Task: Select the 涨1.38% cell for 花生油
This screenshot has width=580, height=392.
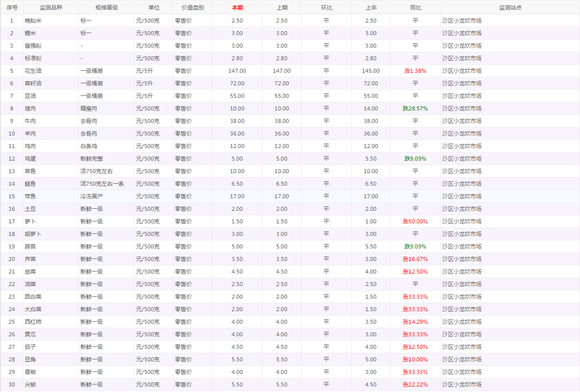Action: pyautogui.click(x=415, y=71)
